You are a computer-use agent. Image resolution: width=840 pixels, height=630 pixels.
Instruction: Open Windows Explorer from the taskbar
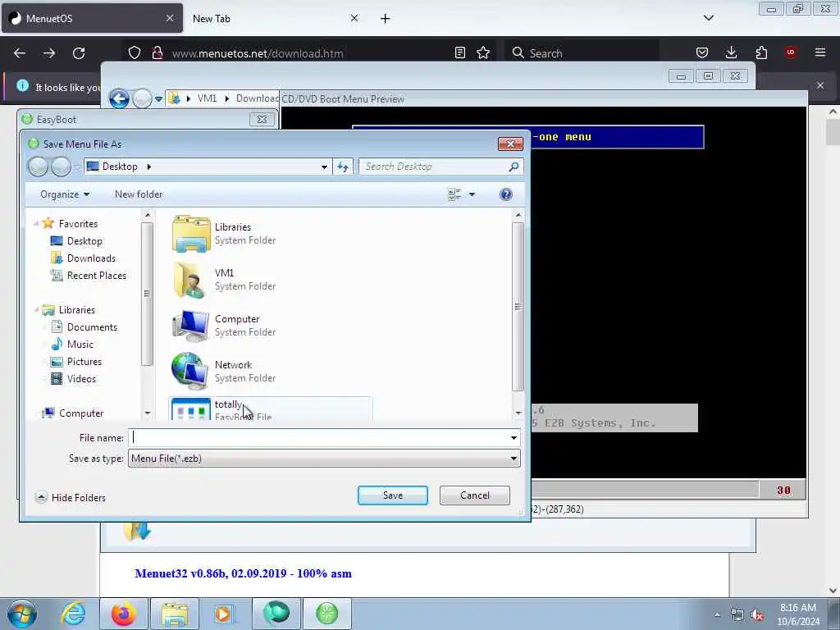(175, 614)
